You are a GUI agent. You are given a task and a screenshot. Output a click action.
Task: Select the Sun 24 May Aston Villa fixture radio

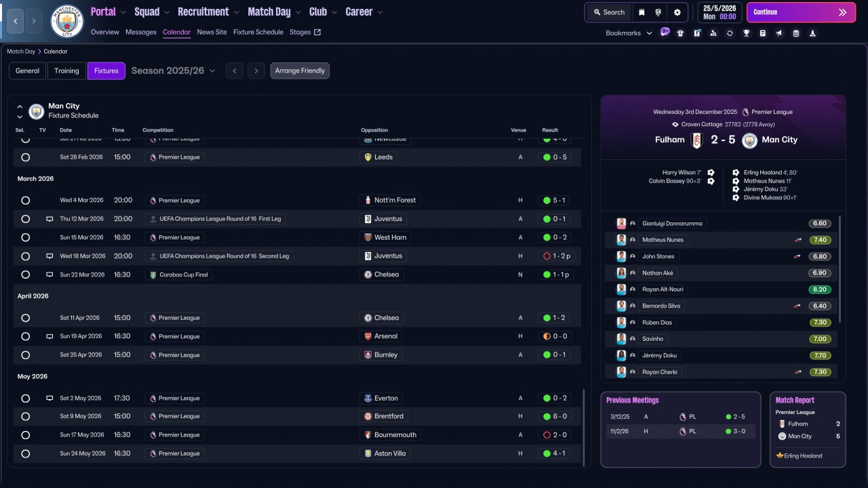coord(26,453)
